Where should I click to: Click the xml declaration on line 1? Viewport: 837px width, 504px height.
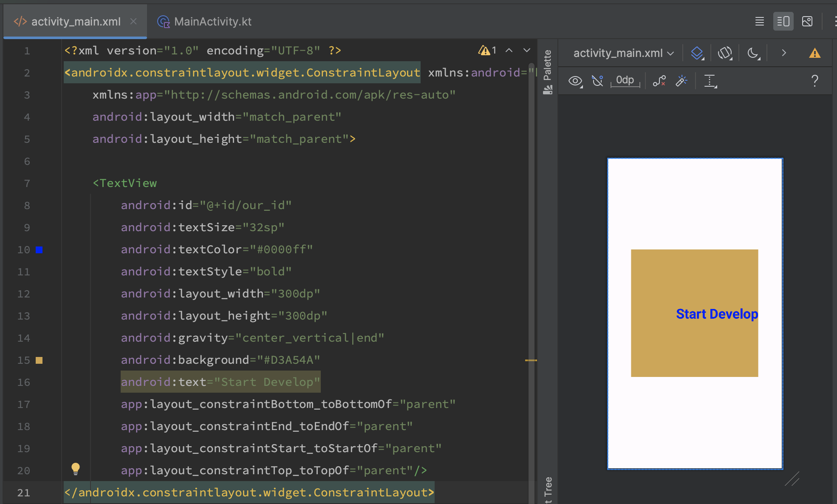(203, 51)
